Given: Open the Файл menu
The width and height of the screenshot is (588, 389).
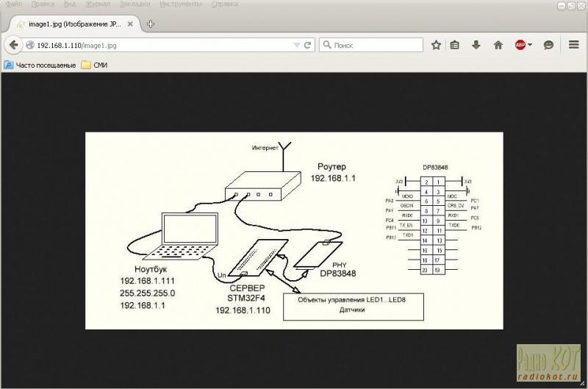Looking at the screenshot, I should point(13,4).
